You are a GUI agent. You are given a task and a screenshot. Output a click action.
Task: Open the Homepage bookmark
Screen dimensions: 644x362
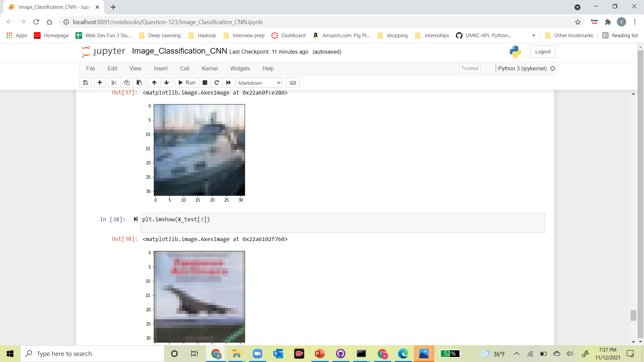(51, 36)
